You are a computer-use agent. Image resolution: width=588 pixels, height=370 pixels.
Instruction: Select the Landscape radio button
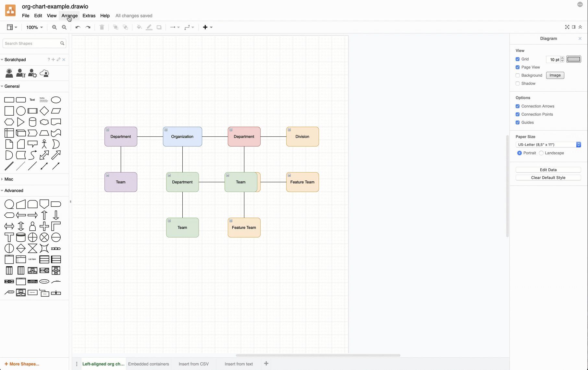541,153
